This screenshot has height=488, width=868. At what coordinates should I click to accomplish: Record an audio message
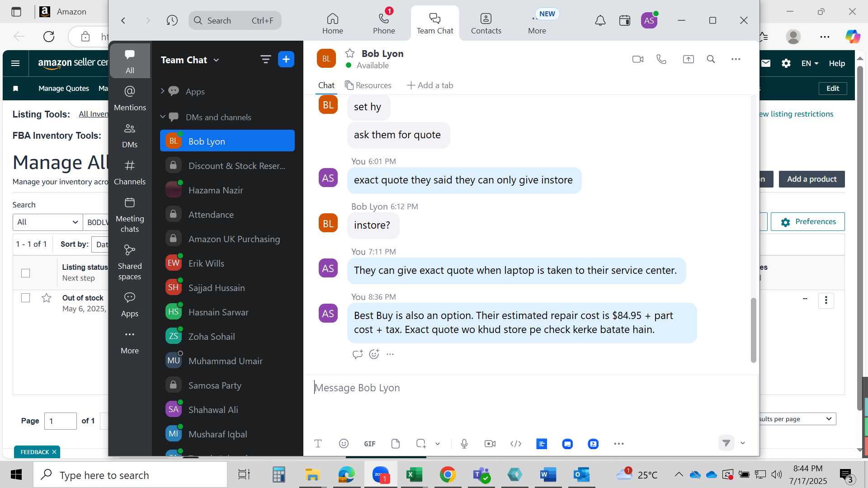(x=464, y=444)
